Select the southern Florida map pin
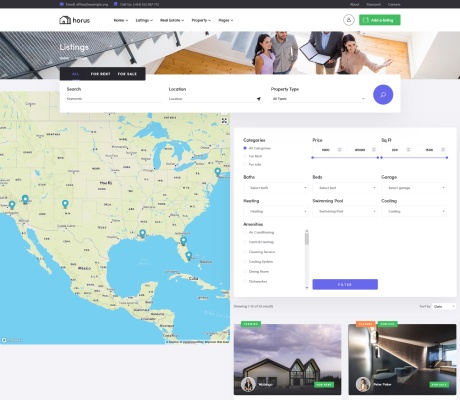The height and width of the screenshot is (400, 460). [x=189, y=256]
